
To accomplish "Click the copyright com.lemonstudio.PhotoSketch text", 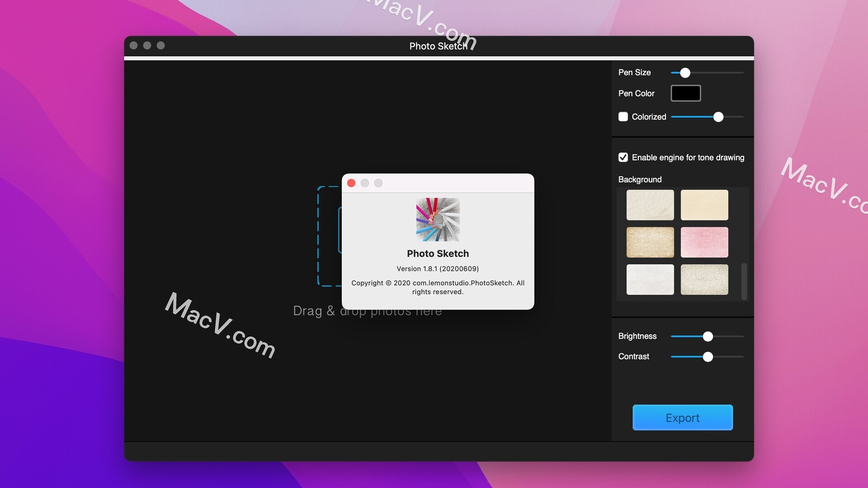I will 438,287.
